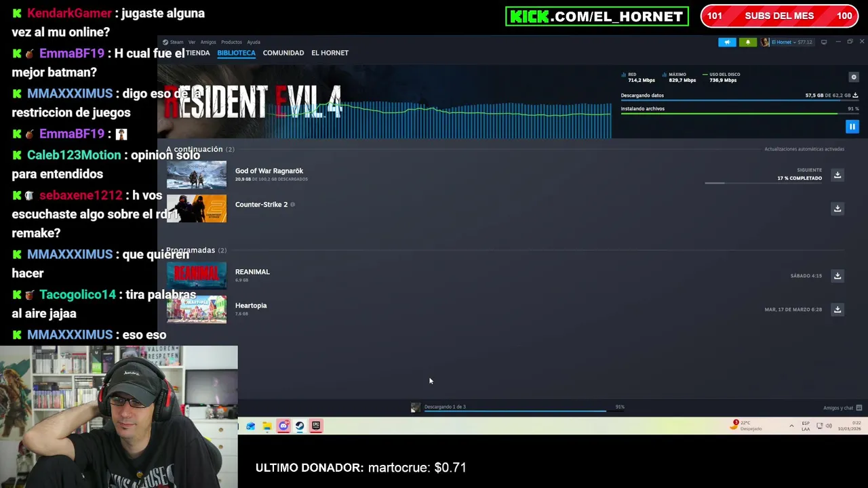
Task: Click the 'Instalando archivos' progress bar
Action: [740, 114]
